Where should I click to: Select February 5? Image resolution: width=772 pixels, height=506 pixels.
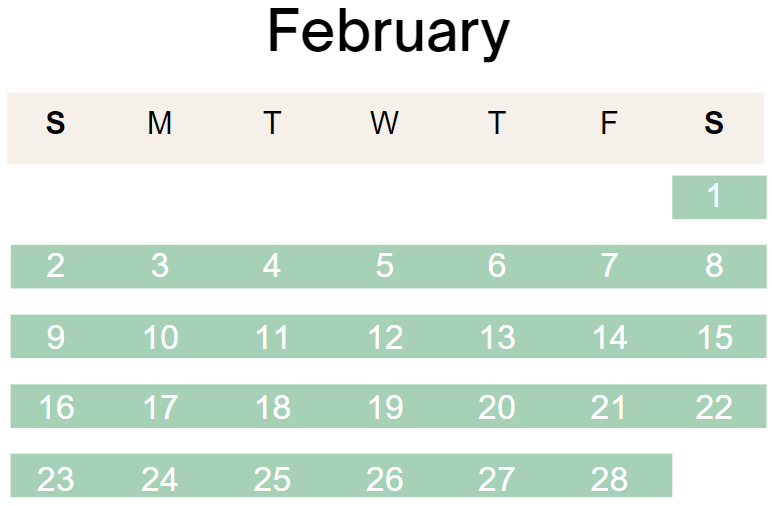[x=385, y=266]
